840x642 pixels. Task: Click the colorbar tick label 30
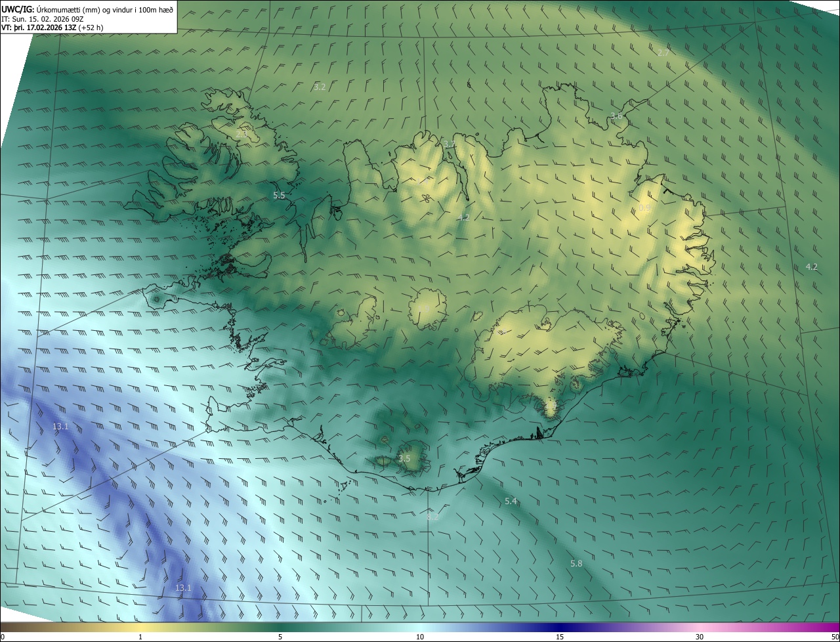(x=700, y=637)
